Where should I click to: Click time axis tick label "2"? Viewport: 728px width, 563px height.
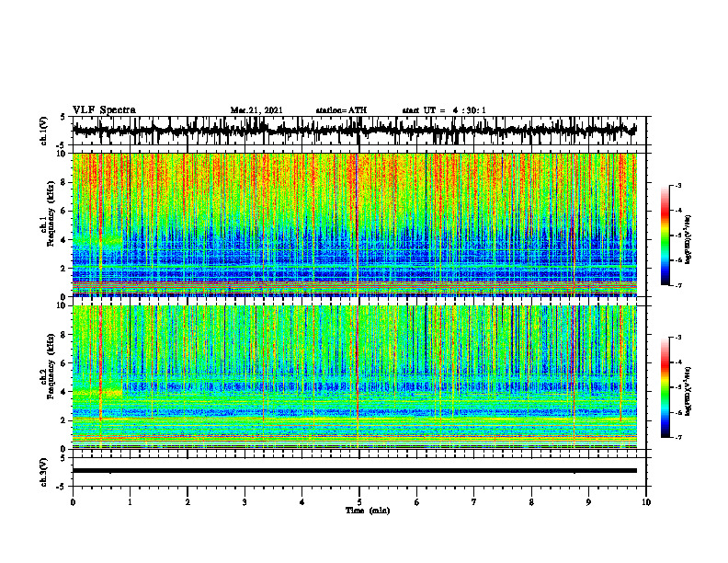click(188, 502)
